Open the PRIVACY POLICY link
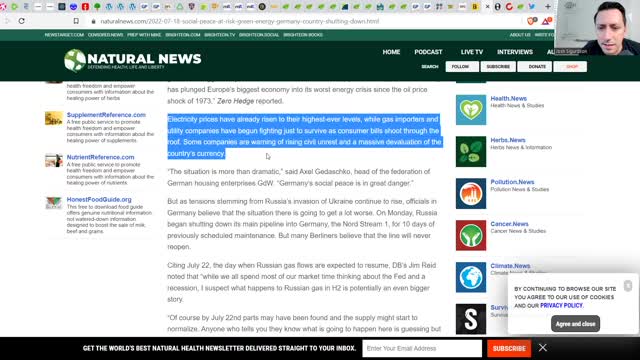The width and height of the screenshot is (640, 360). coord(561,306)
